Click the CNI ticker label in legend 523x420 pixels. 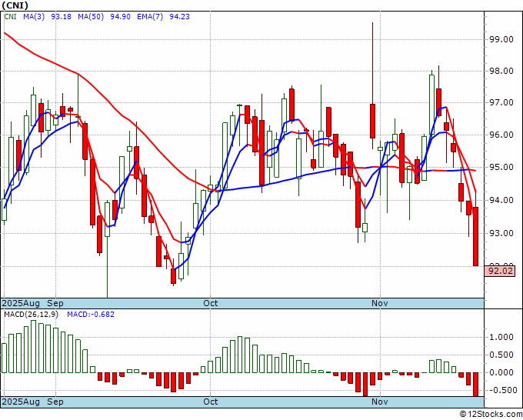tap(10, 17)
